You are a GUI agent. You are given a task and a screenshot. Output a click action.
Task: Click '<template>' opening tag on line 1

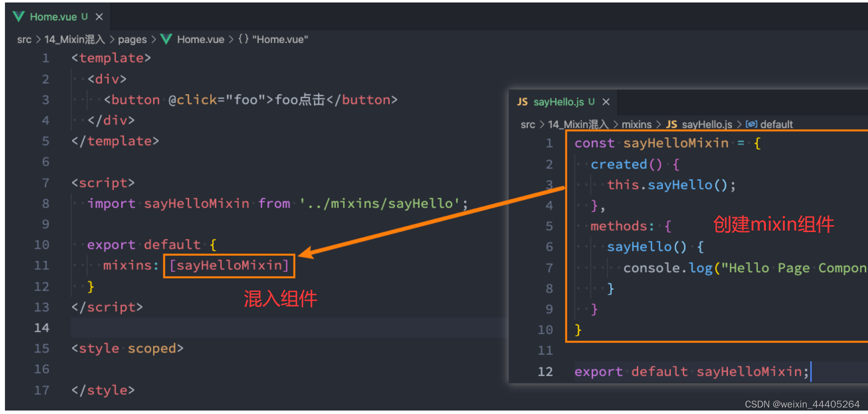click(111, 59)
